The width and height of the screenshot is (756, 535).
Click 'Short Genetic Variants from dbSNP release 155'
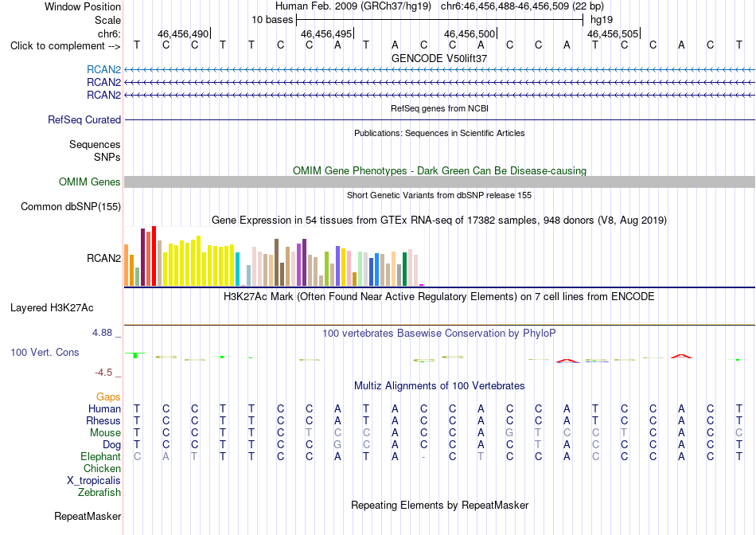coord(439,195)
